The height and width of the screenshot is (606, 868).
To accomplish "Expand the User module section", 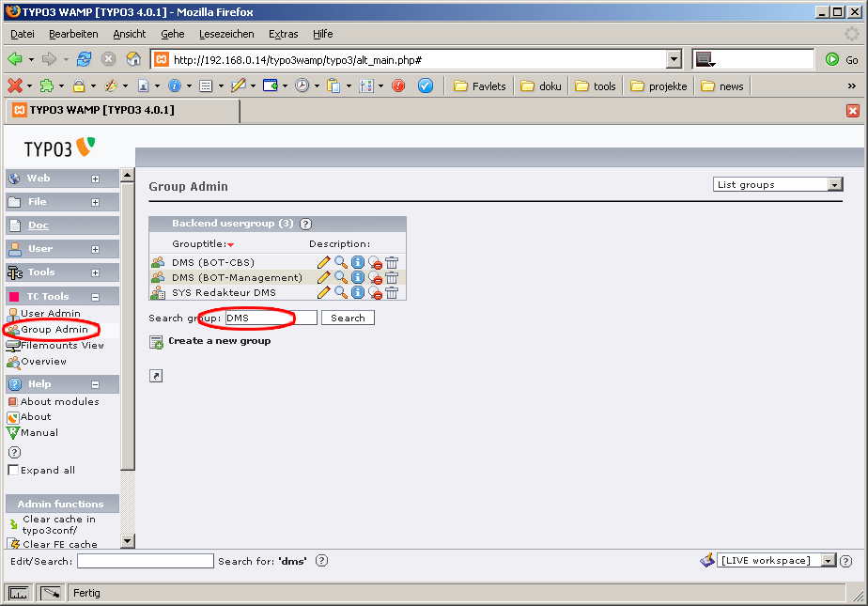I will (x=95, y=250).
